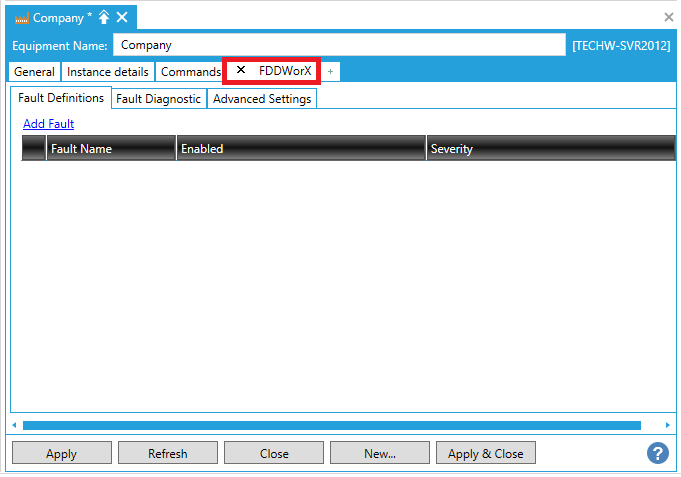Open the Instance details tab

point(107,72)
